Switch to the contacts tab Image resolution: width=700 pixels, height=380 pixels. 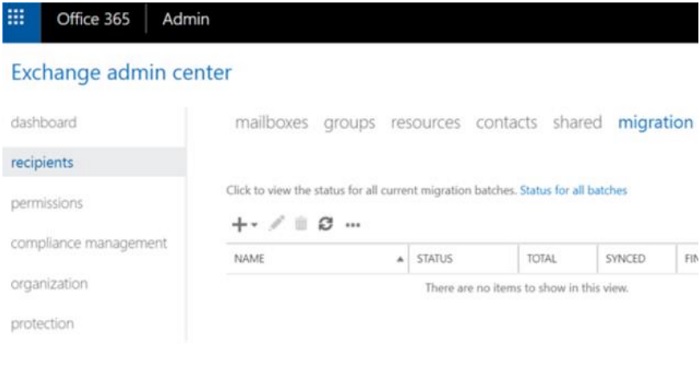point(506,122)
